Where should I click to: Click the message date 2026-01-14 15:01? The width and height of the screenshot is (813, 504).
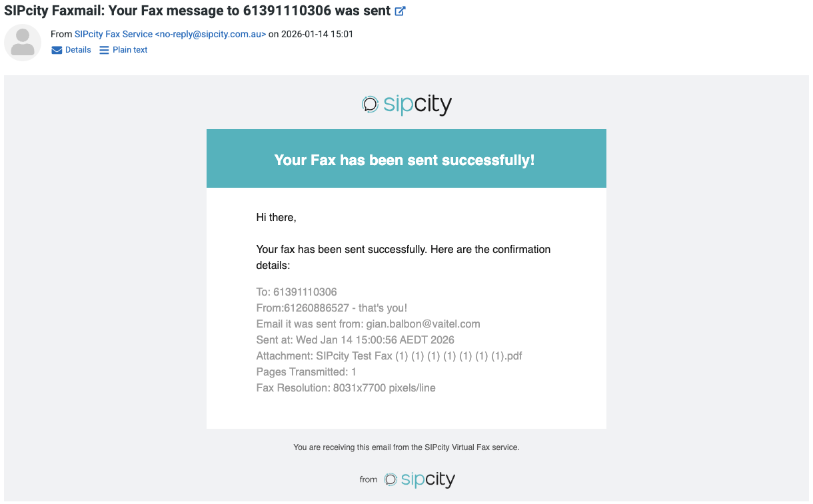click(x=317, y=34)
